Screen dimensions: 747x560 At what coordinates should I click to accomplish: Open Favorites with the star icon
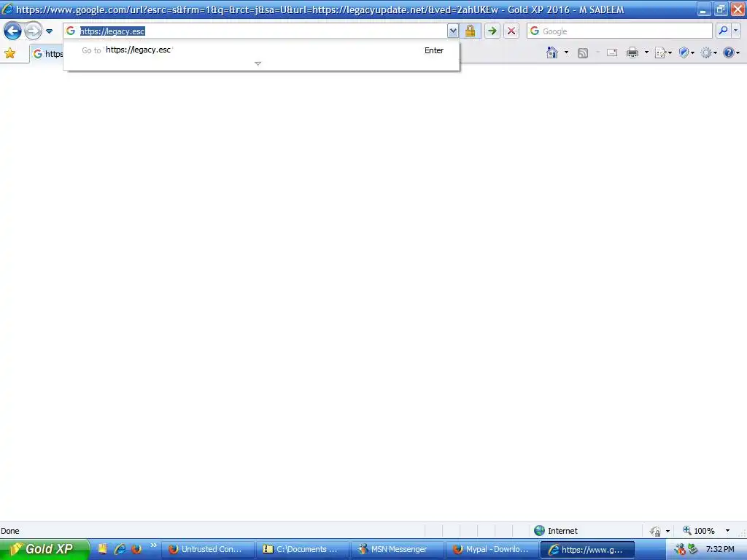point(10,53)
